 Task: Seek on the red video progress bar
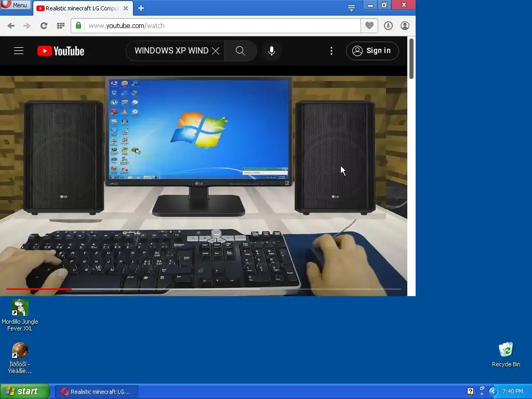point(204,289)
